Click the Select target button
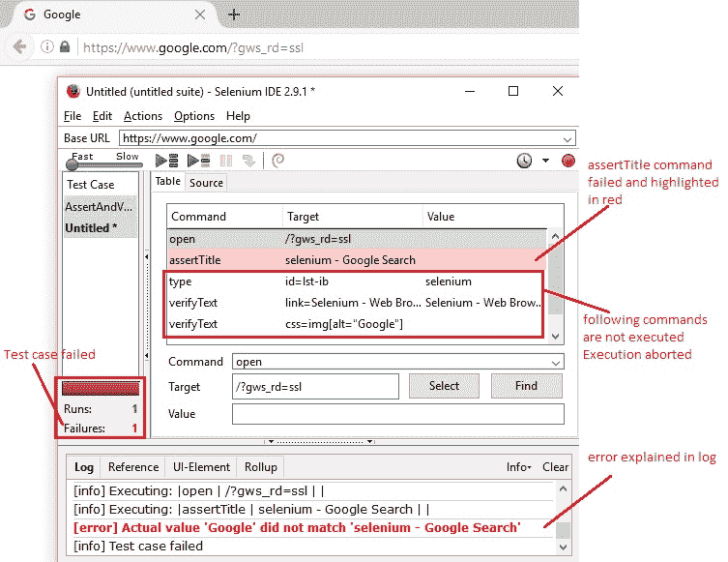The image size is (728, 562). point(444,386)
